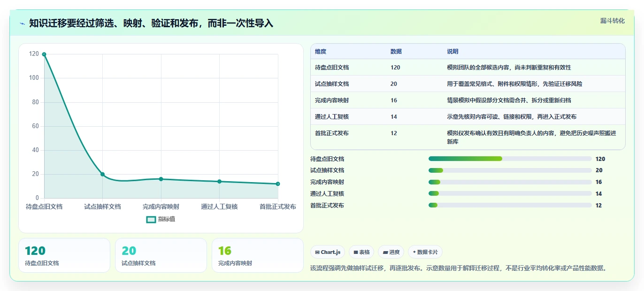Click the 完成内容映射 progress bar
The image size is (644, 291).
click(x=510, y=182)
